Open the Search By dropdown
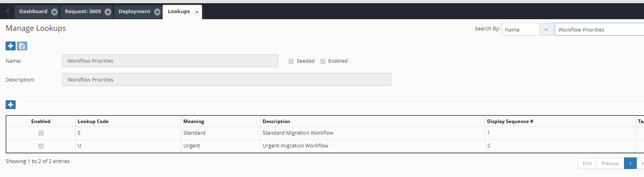 pos(527,30)
